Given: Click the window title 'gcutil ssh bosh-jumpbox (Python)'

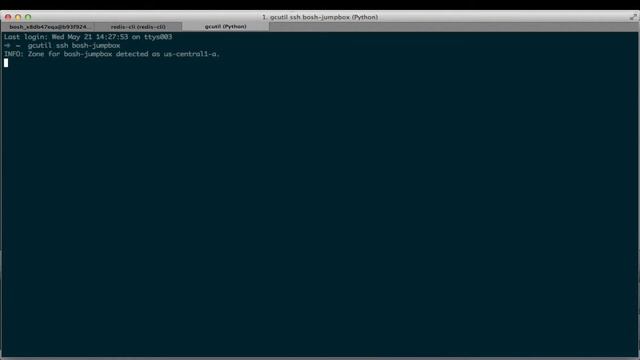Looking at the screenshot, I should click(320, 17).
